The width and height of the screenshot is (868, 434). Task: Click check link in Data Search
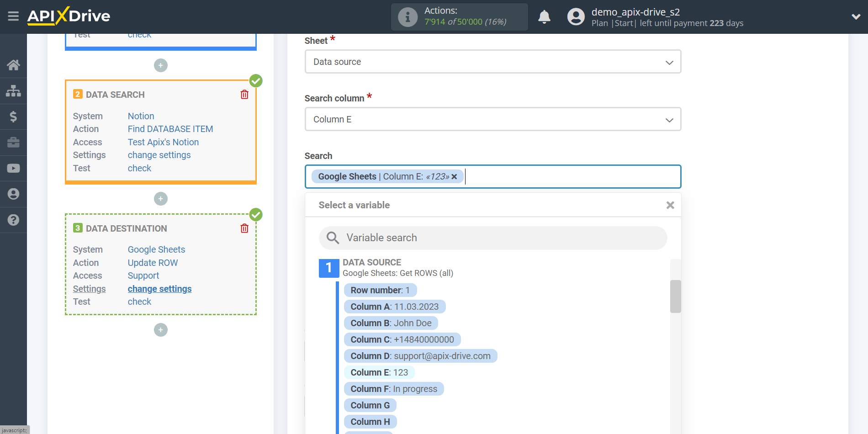point(139,168)
